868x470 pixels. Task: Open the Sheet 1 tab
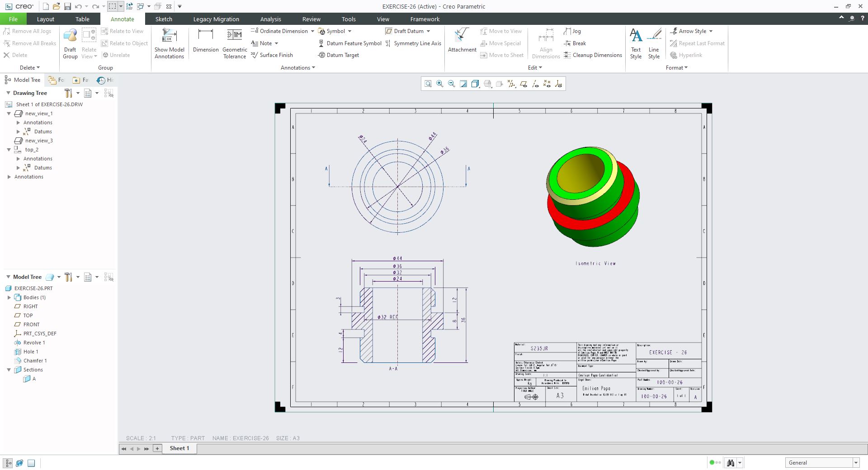(179, 448)
